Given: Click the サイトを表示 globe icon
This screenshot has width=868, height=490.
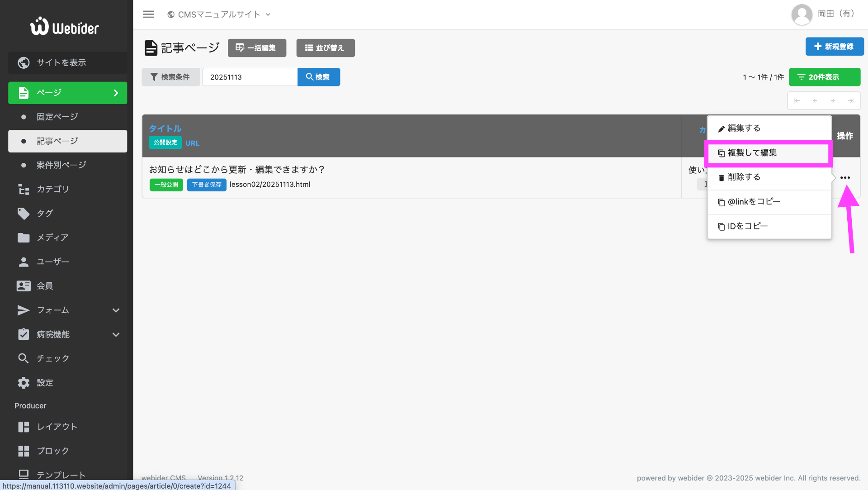Looking at the screenshot, I should point(24,62).
